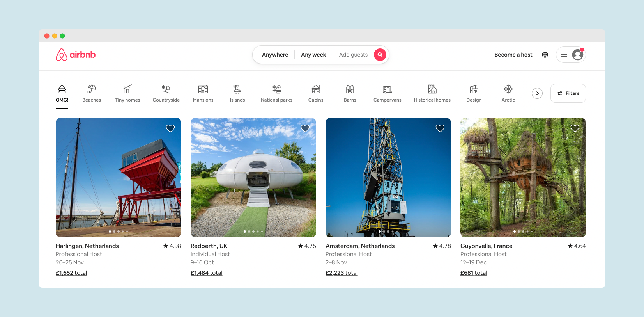644x317 pixels.
Task: Select the Mansions icon
Action: coord(203,89)
